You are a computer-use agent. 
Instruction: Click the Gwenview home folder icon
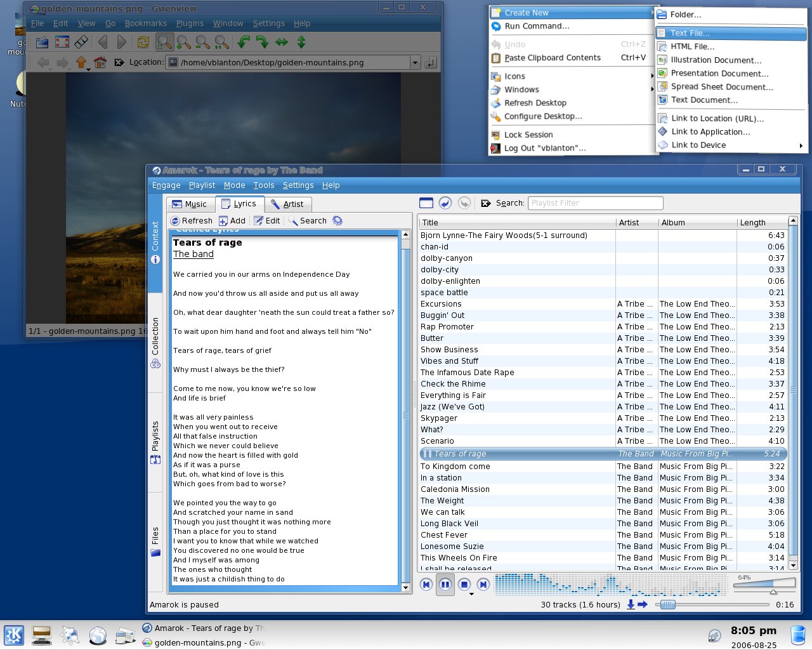click(100, 62)
